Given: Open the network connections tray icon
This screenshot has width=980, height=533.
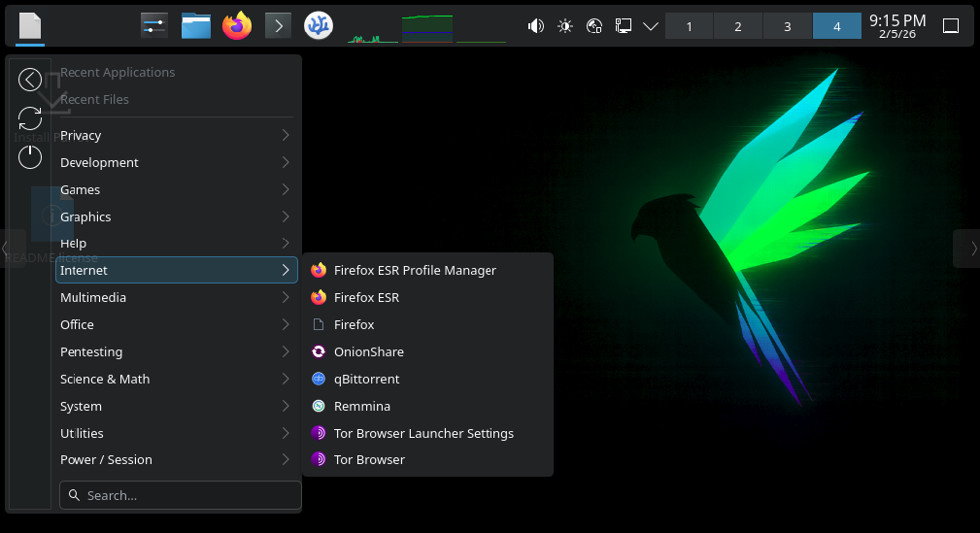Looking at the screenshot, I should point(624,25).
